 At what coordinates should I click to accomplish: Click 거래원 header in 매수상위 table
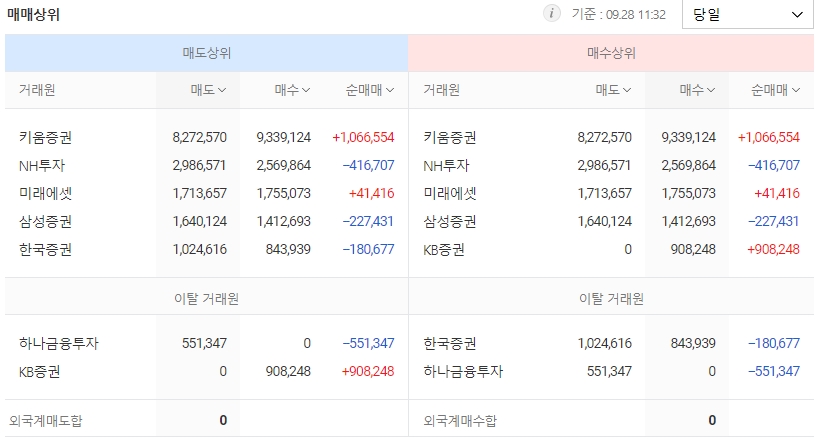441,90
